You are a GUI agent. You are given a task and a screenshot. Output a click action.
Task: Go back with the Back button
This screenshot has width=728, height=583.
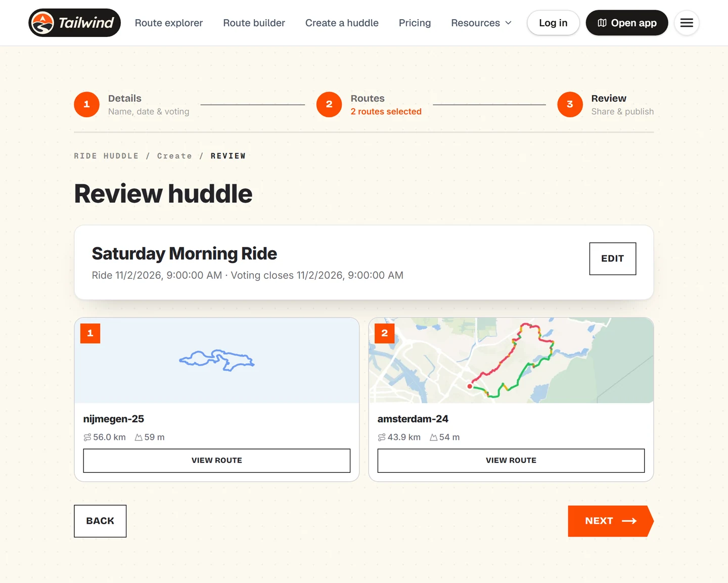point(100,521)
